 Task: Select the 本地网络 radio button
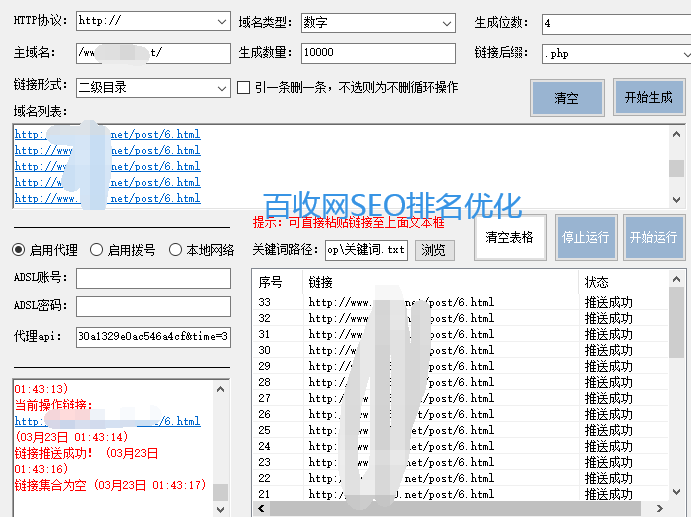[x=175, y=250]
